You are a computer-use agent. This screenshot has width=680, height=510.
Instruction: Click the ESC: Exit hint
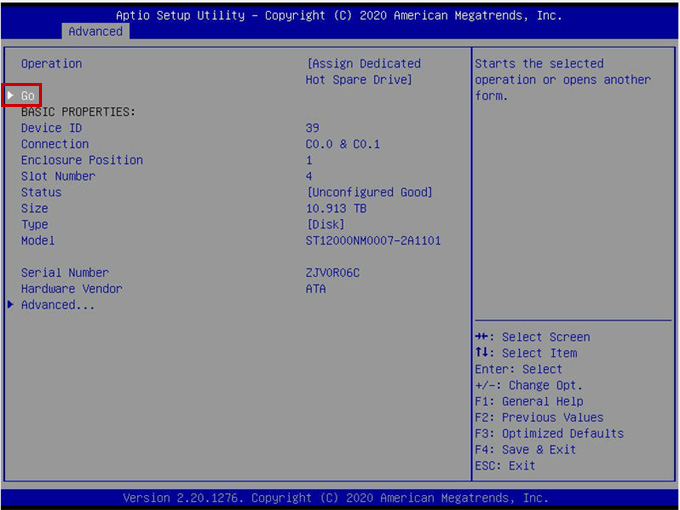505,466
